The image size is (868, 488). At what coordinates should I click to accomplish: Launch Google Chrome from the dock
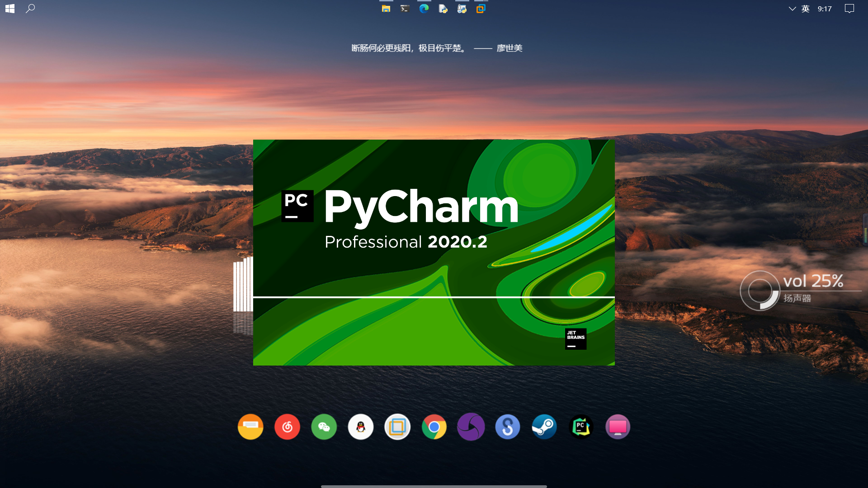[434, 427]
